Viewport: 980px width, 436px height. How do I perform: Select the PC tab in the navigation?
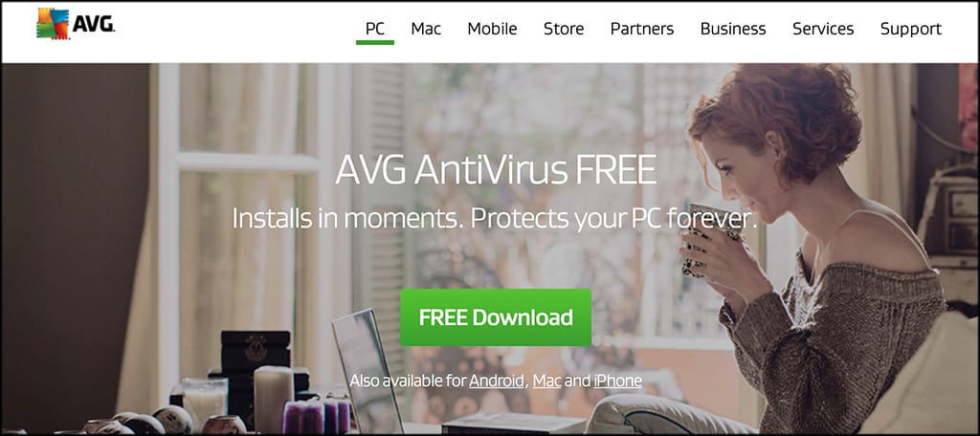(375, 29)
